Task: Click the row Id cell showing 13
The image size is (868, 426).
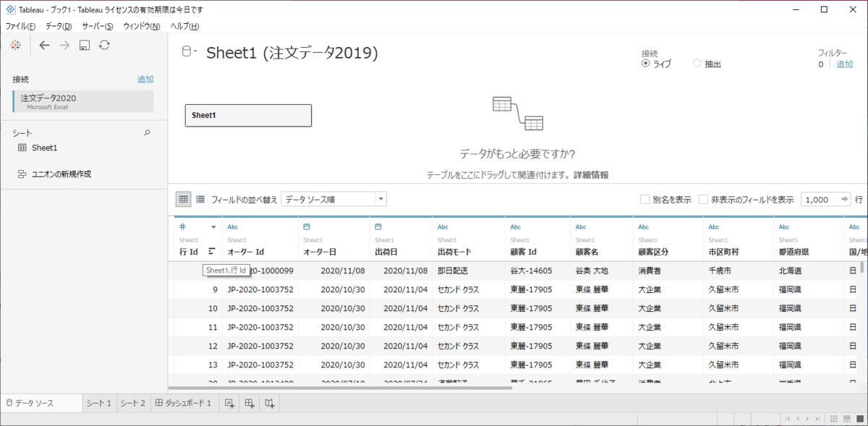Action: click(x=198, y=365)
